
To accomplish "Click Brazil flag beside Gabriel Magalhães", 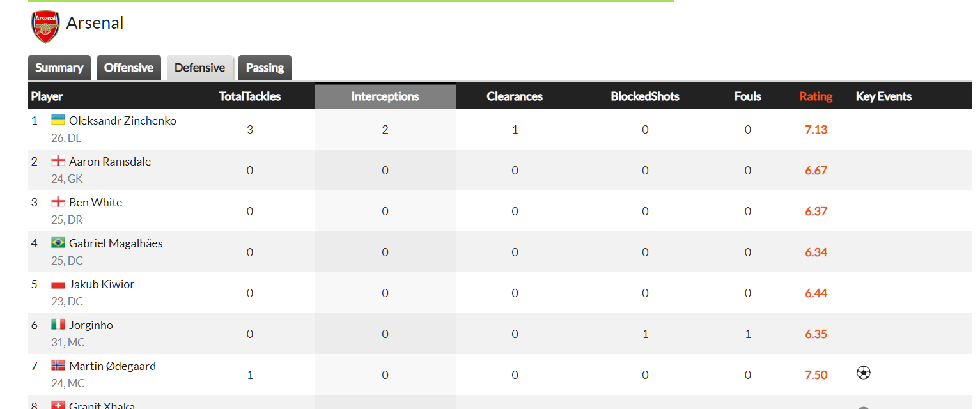I will 58,243.
